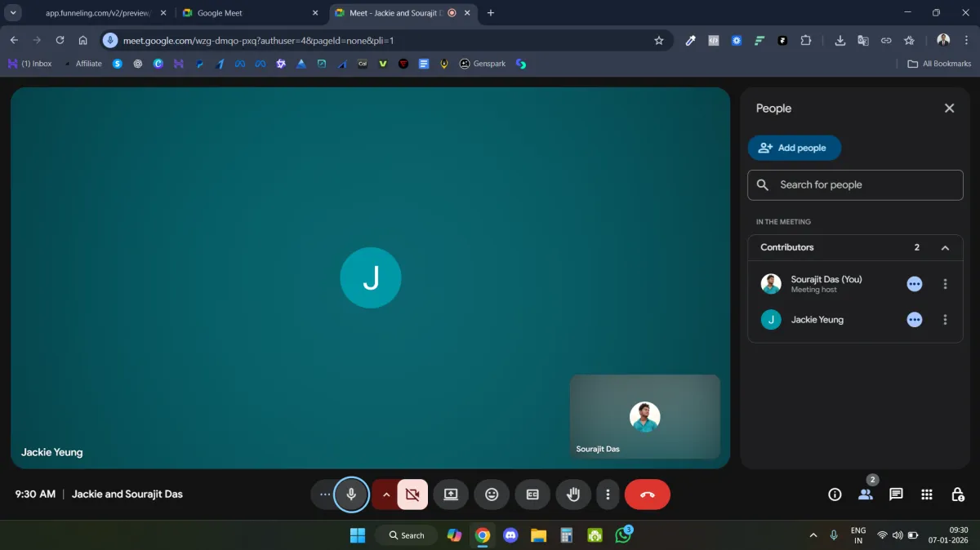
Task: Click Jackie Yeung's avatar in main tile
Action: (x=371, y=278)
